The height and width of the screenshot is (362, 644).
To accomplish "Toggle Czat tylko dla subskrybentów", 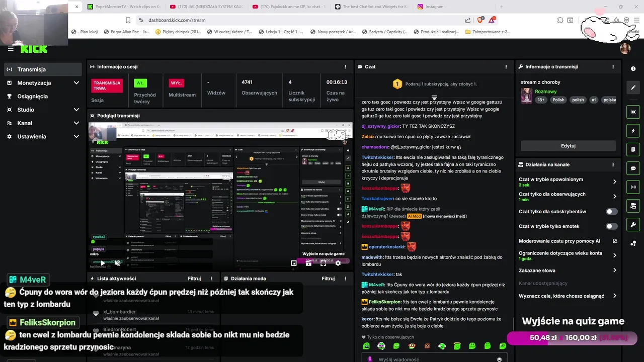I will click(612, 212).
